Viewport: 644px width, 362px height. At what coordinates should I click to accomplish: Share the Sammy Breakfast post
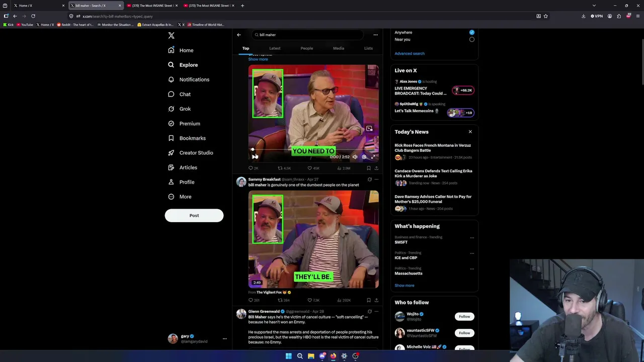point(376,300)
